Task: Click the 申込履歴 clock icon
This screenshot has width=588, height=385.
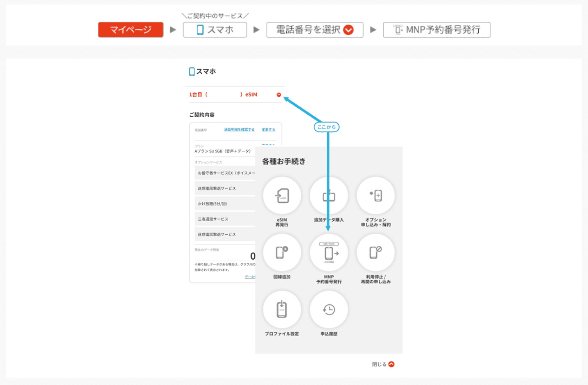Action: [329, 310]
